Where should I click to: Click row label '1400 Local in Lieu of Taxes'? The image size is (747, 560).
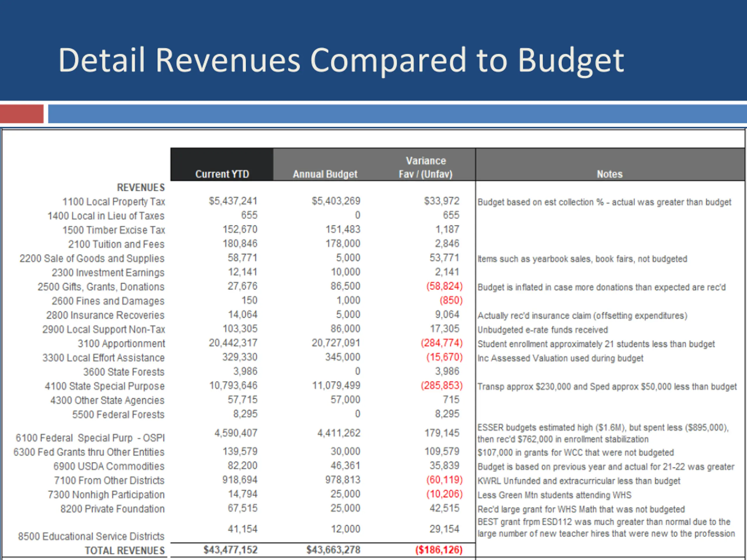point(106,216)
